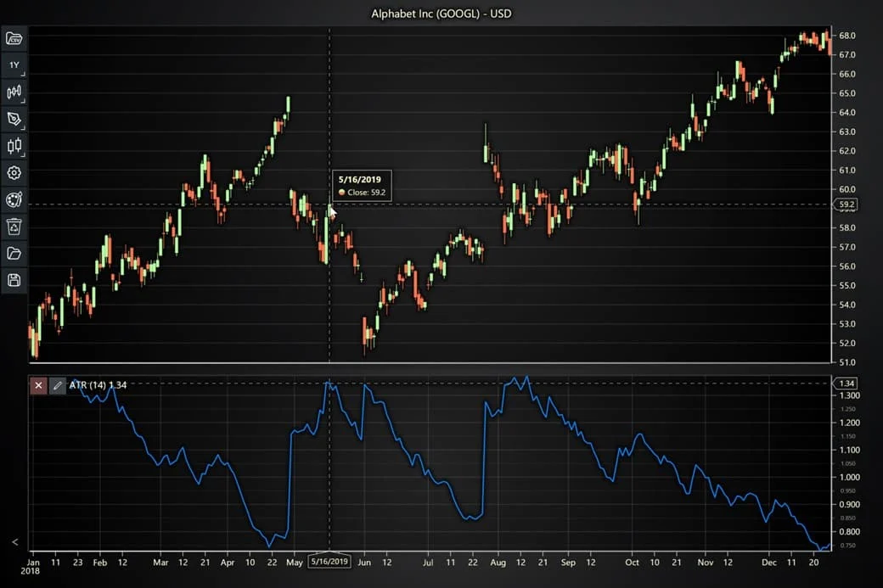
Task: Click the Mar label on time axis
Action: (160, 562)
